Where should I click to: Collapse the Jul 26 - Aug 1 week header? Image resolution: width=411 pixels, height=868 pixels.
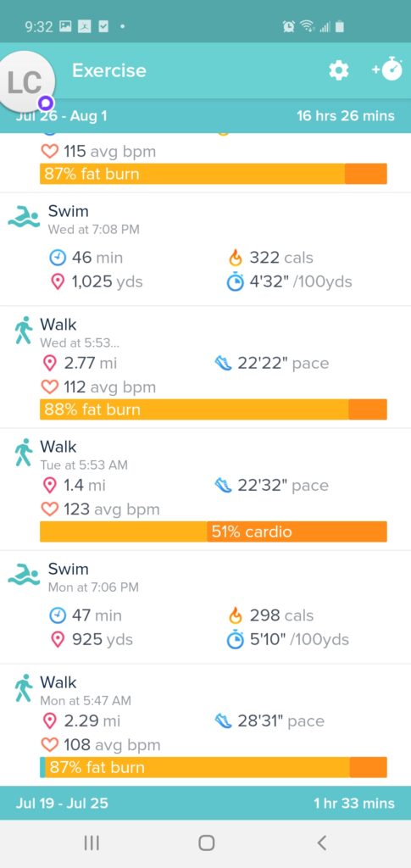(x=205, y=115)
